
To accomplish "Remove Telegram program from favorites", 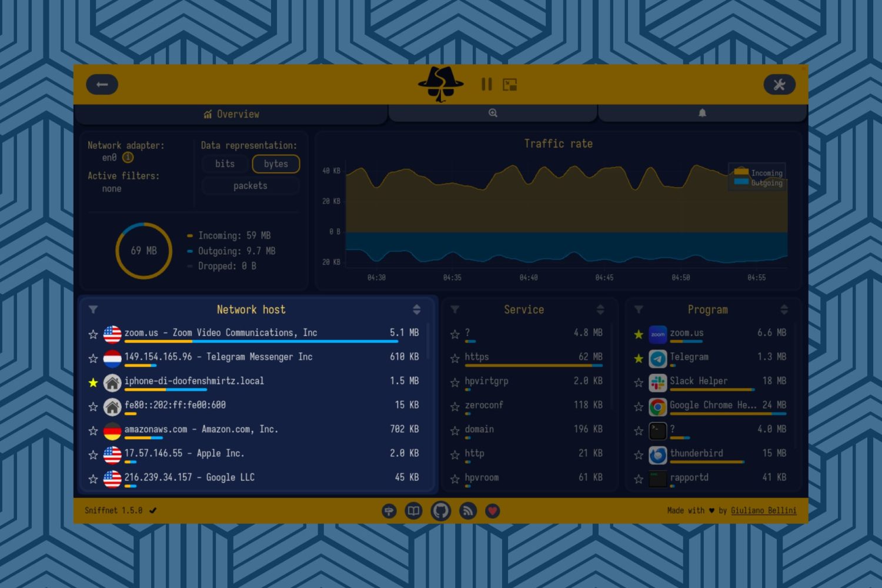I will [639, 359].
